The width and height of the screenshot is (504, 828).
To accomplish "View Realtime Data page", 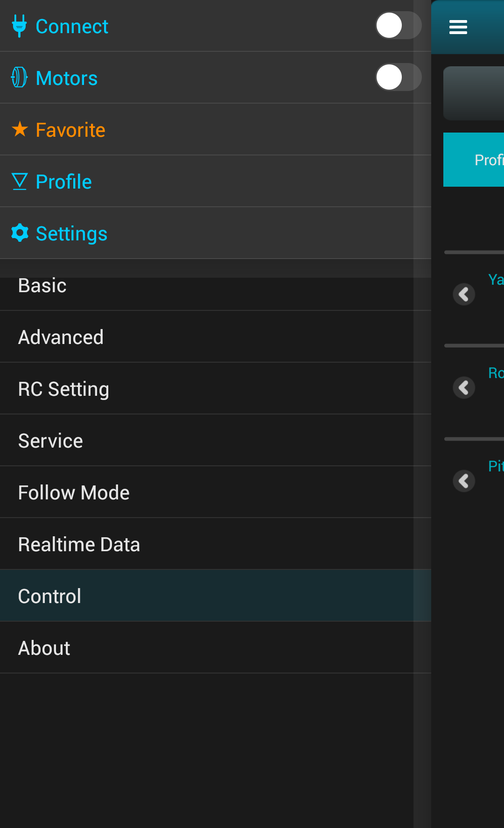I will tap(79, 544).
